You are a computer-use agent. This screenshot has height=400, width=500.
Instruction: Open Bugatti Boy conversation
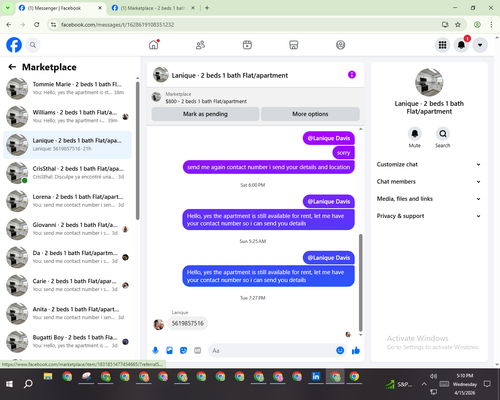point(67,342)
